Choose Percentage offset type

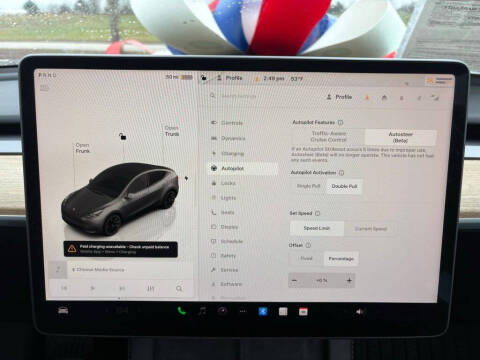341,259
